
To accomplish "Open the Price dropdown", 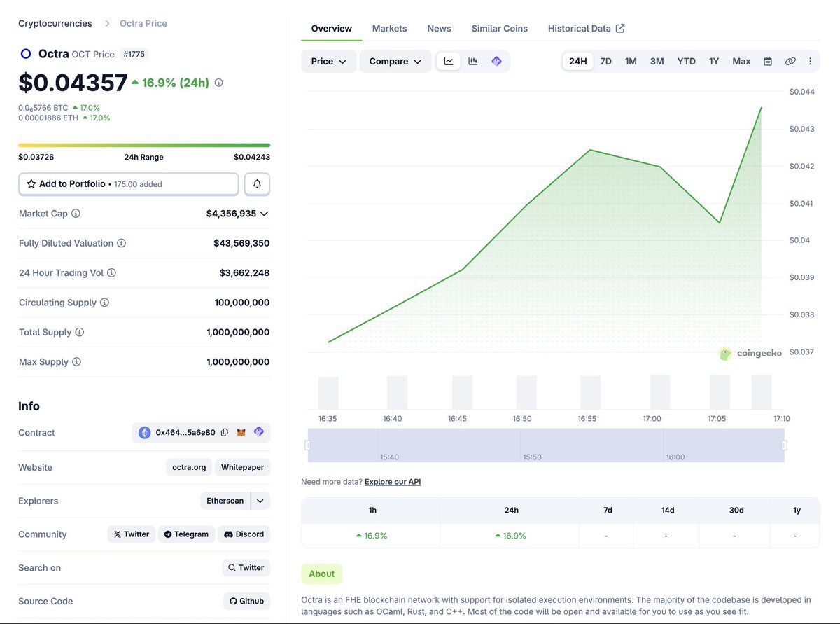I will click(329, 61).
